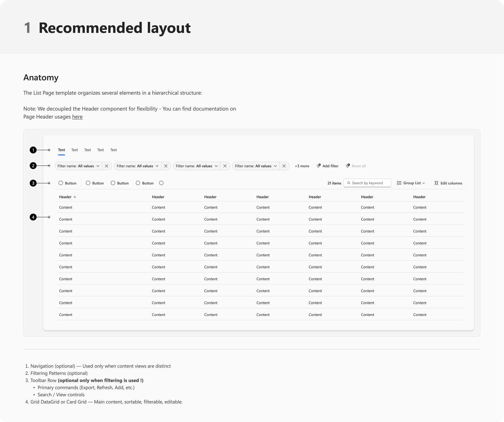The width and height of the screenshot is (504, 422).
Task: Click the Reset all label
Action: (359, 166)
